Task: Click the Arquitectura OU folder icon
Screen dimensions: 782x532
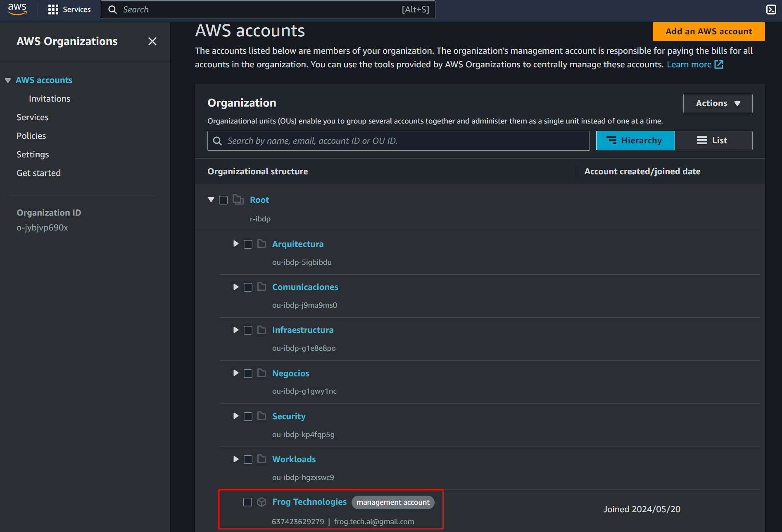Action: pyautogui.click(x=261, y=244)
